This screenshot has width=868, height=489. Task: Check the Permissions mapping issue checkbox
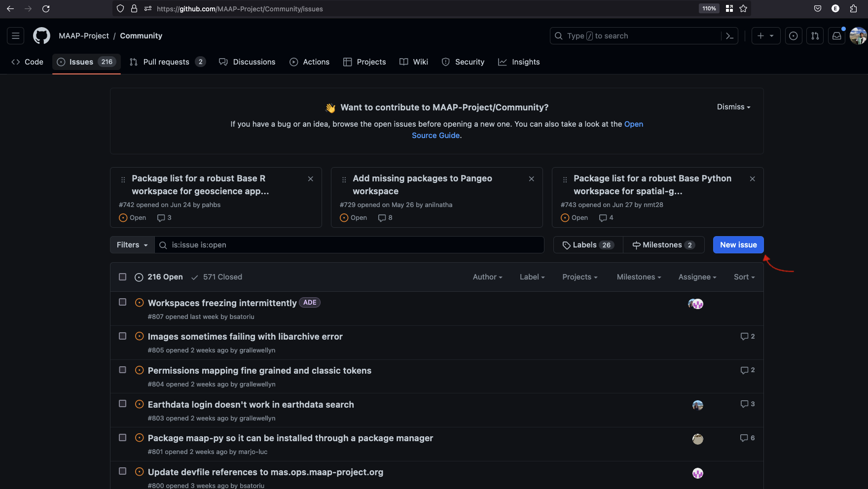click(123, 370)
